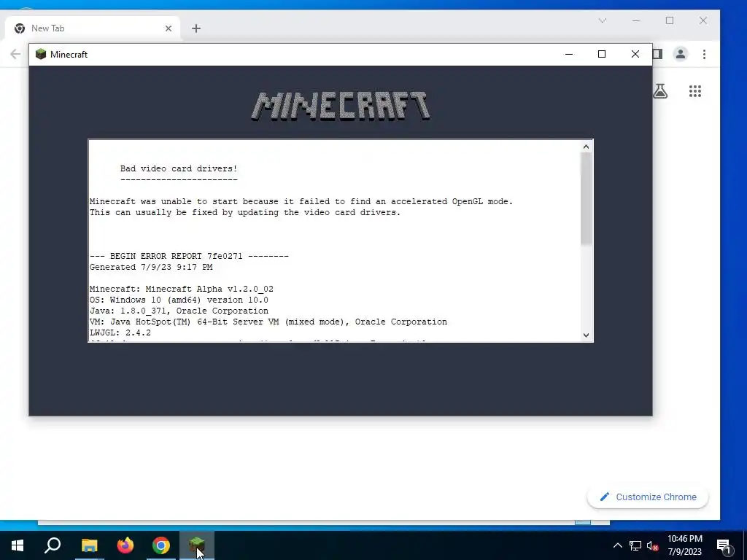Screen dimensions: 747x560
Task: Click 'Bad video card drivers!' heading
Action: pyautogui.click(x=179, y=168)
